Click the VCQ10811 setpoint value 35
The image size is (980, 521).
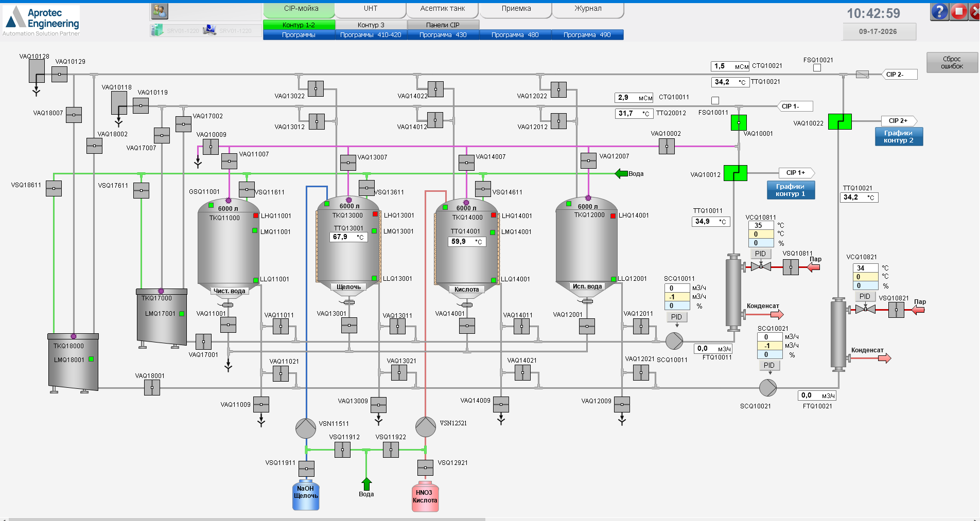coord(761,225)
